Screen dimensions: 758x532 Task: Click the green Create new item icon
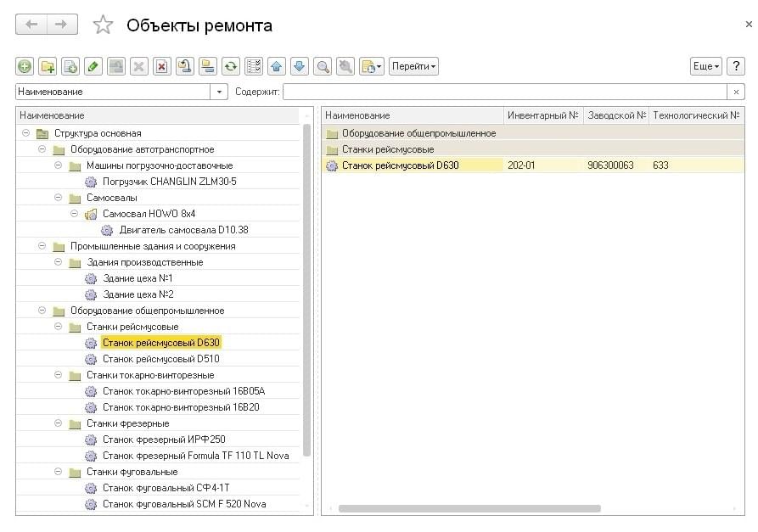(25, 66)
